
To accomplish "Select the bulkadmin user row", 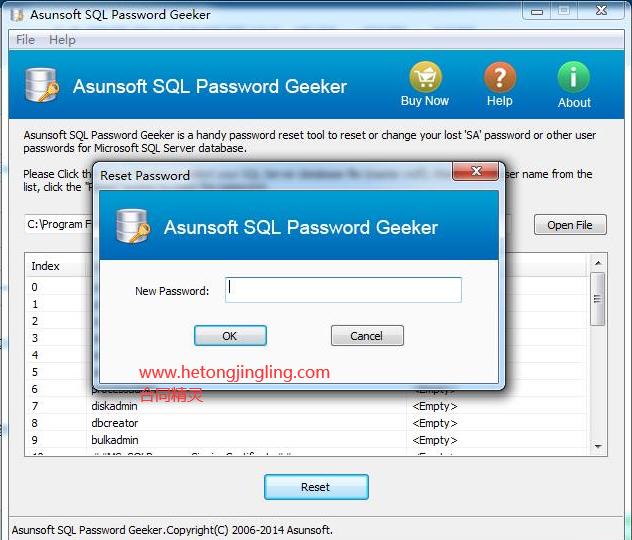I will click(x=306, y=440).
